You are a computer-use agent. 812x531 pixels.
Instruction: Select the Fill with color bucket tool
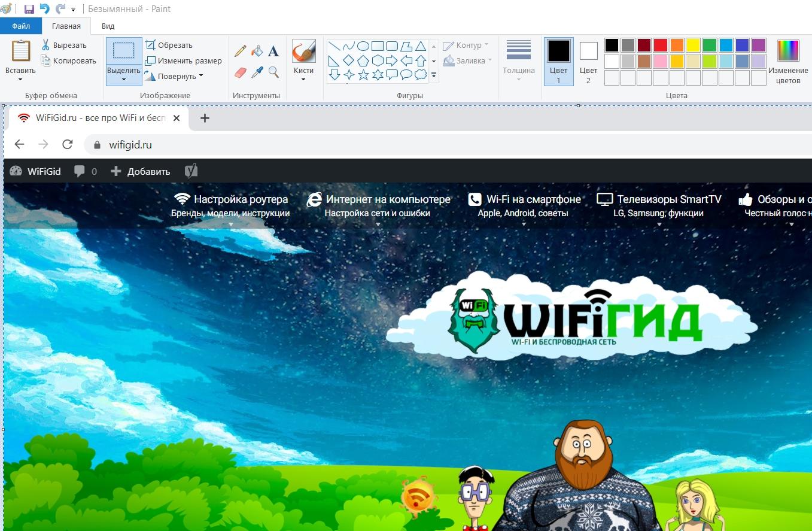pos(257,51)
